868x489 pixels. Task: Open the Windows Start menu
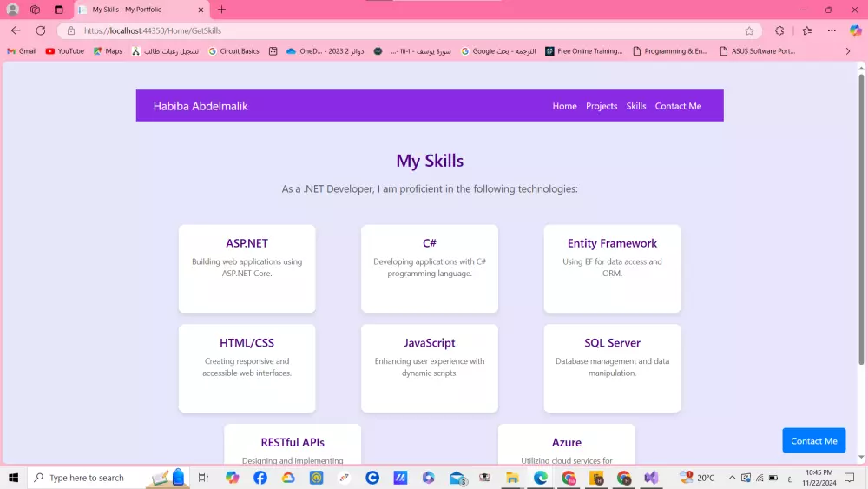(x=13, y=478)
